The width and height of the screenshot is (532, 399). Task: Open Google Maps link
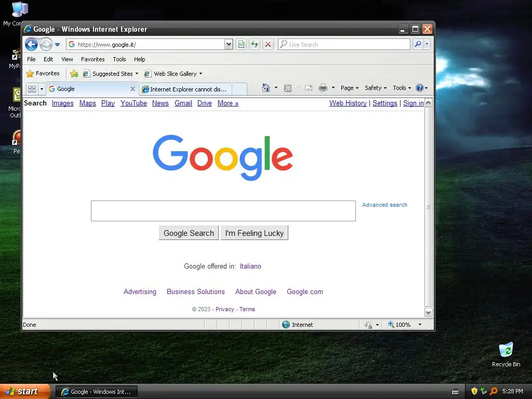tap(87, 103)
